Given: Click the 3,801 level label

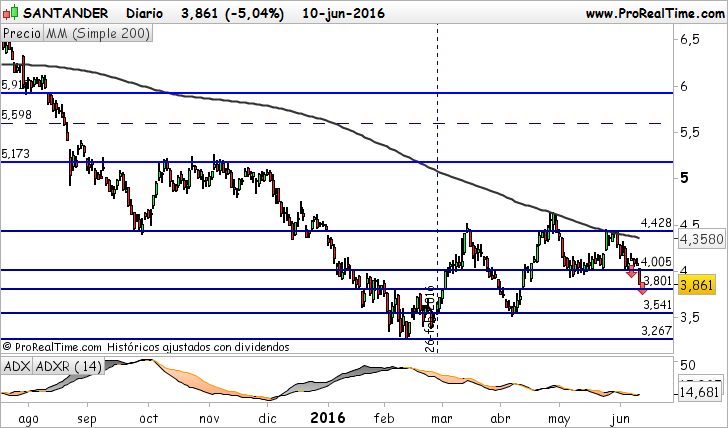Looking at the screenshot, I should tap(658, 281).
